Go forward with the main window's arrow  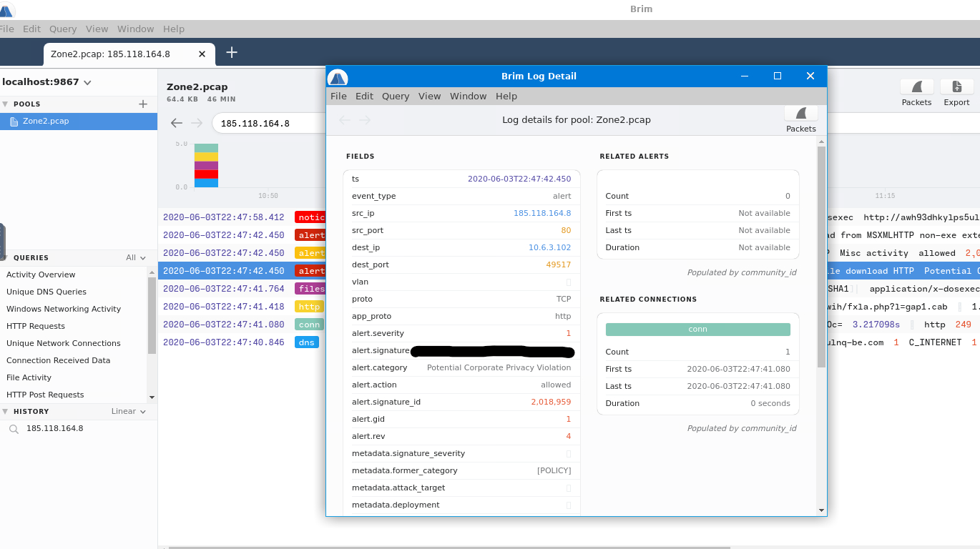click(x=197, y=123)
